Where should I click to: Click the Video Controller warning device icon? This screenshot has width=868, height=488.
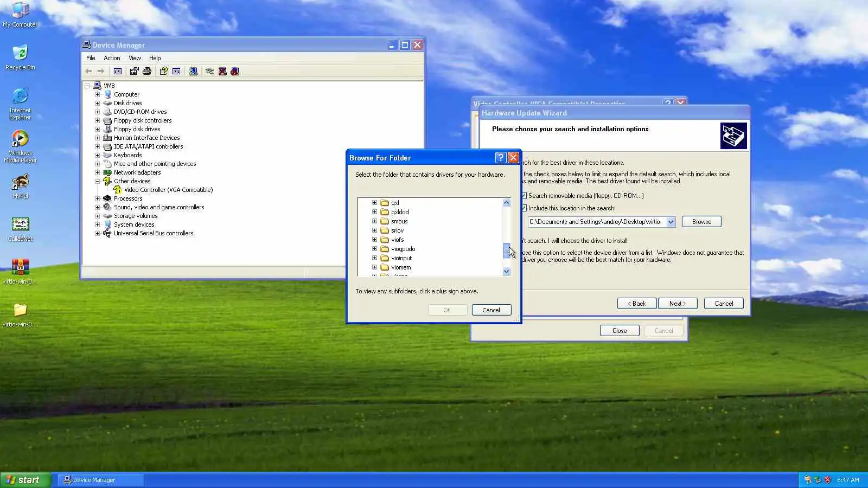[x=118, y=190]
